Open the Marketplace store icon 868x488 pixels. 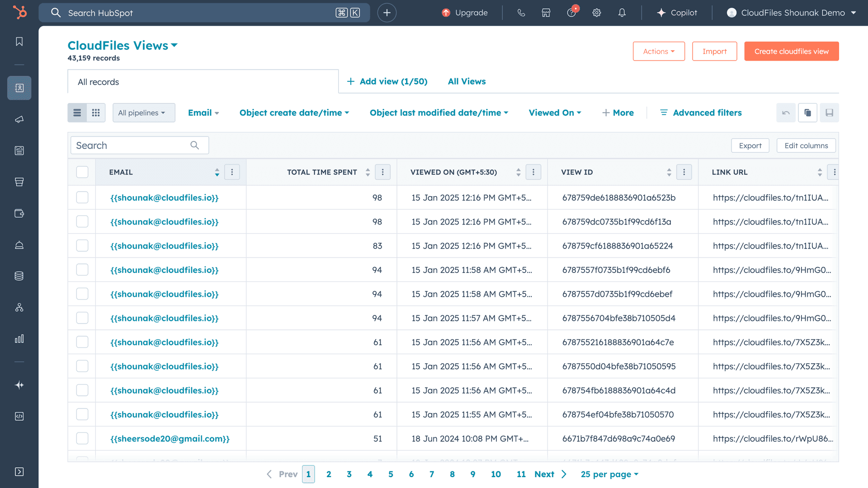pos(546,13)
